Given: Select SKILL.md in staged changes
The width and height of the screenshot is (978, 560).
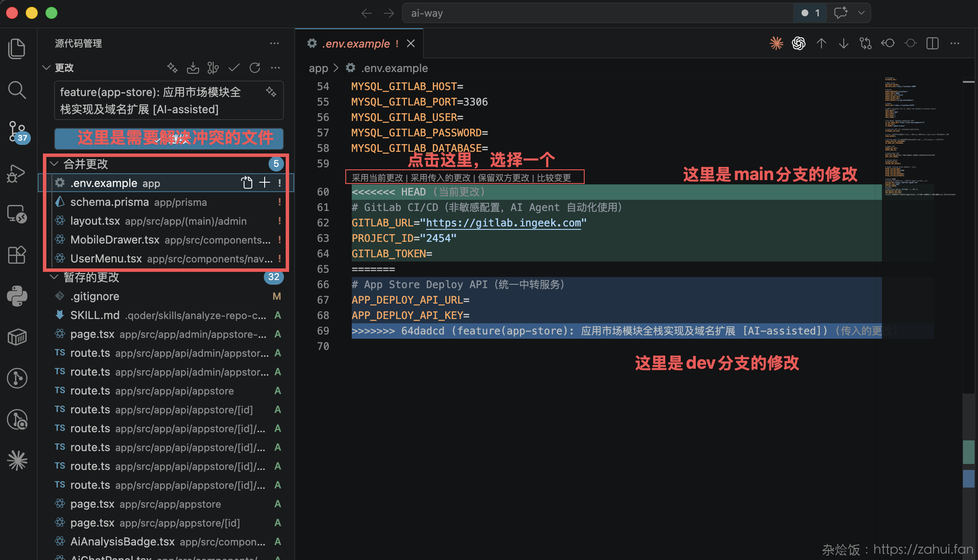Looking at the screenshot, I should pyautogui.click(x=166, y=315).
